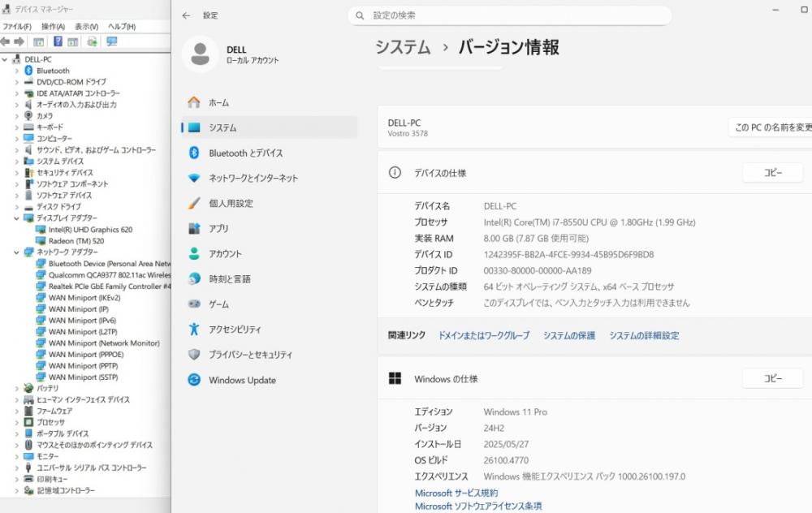Select Qualcomm QCA9377 802.11ac Wireless adapter

[x=110, y=275]
